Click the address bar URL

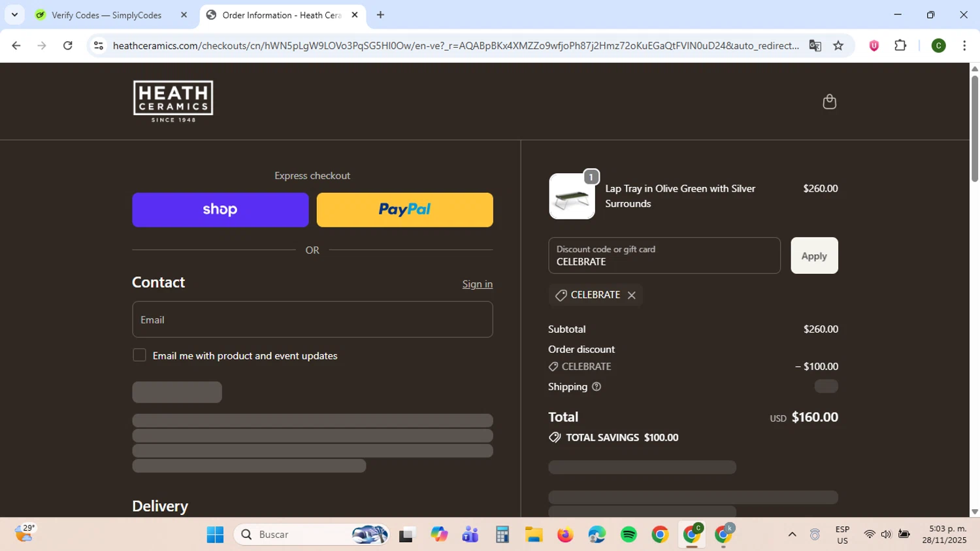click(x=455, y=46)
